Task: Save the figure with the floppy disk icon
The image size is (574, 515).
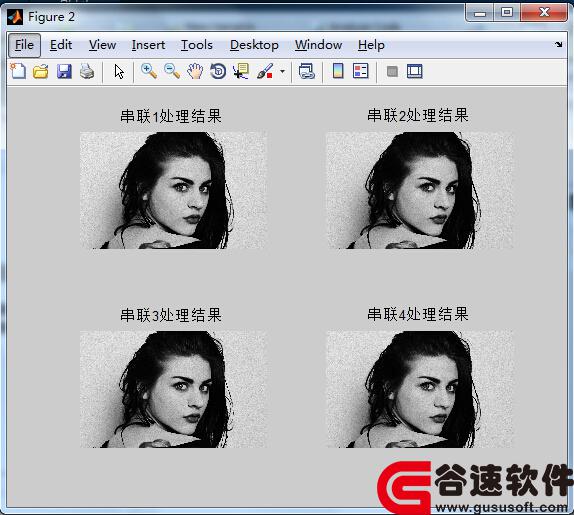Action: click(64, 71)
